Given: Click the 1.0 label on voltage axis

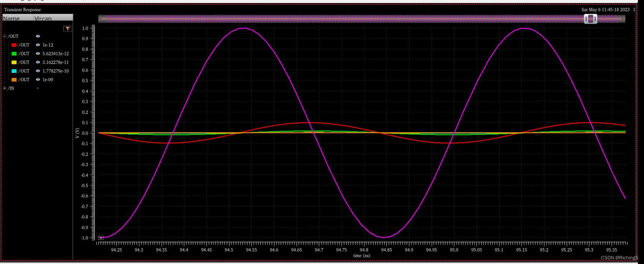Looking at the screenshot, I should [85, 28].
